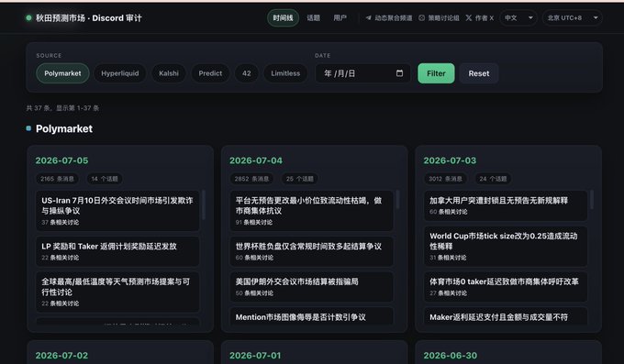The height and width of the screenshot is (364, 624).
Task: Click the 14 个话题 badge
Action: tap(105, 179)
